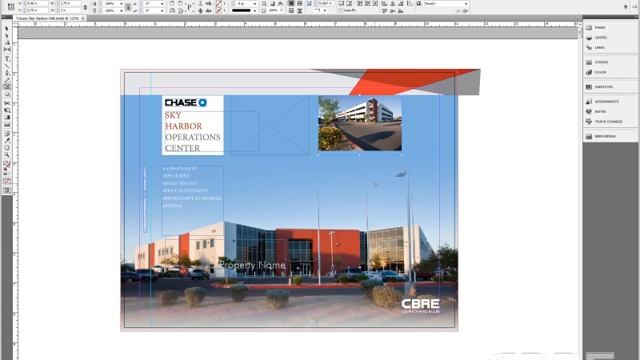Click the Property Name text on the page
This screenshot has height=360, width=640.
(252, 265)
